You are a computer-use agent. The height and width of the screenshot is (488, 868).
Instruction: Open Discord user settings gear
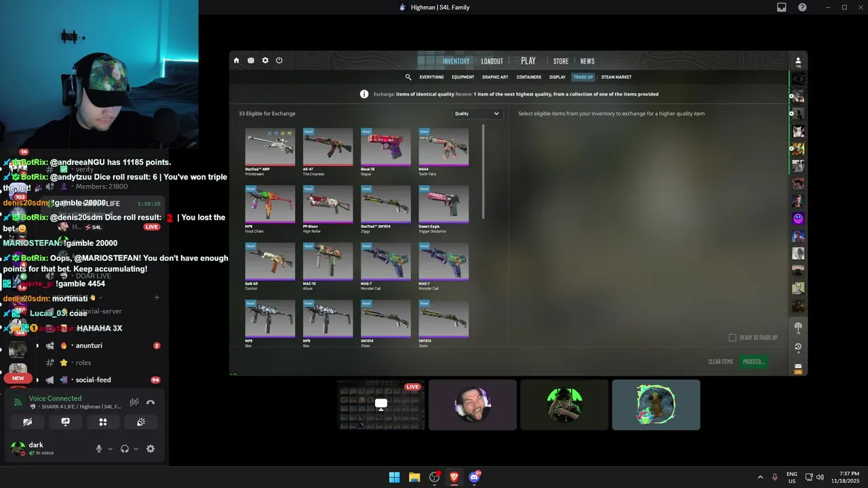point(151,449)
